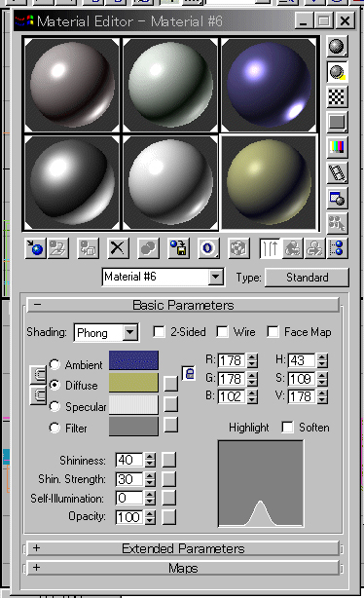
Task: Click the blue Ambient color swatch
Action: (x=133, y=360)
